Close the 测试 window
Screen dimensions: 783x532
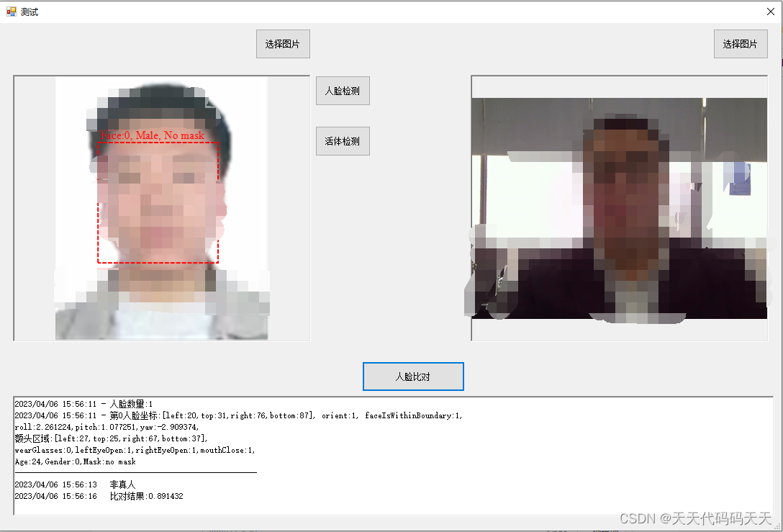pos(771,12)
